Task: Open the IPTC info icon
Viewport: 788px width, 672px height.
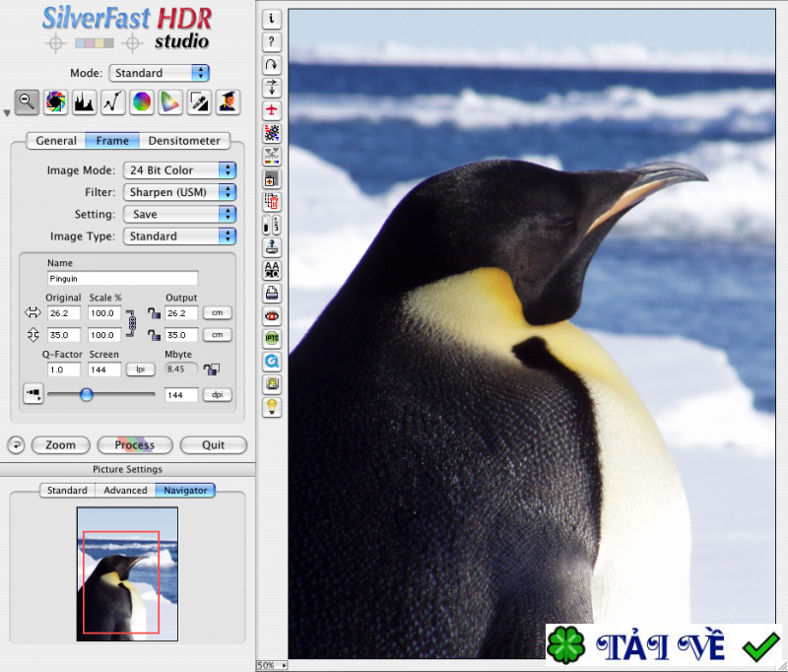Action: pos(272,338)
